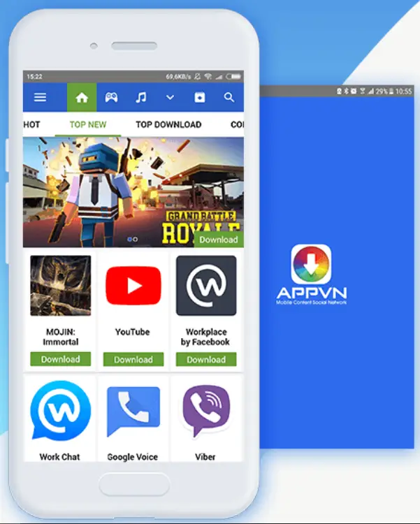The image size is (420, 524).
Task: Open the Viber app icon
Action: 206,411
